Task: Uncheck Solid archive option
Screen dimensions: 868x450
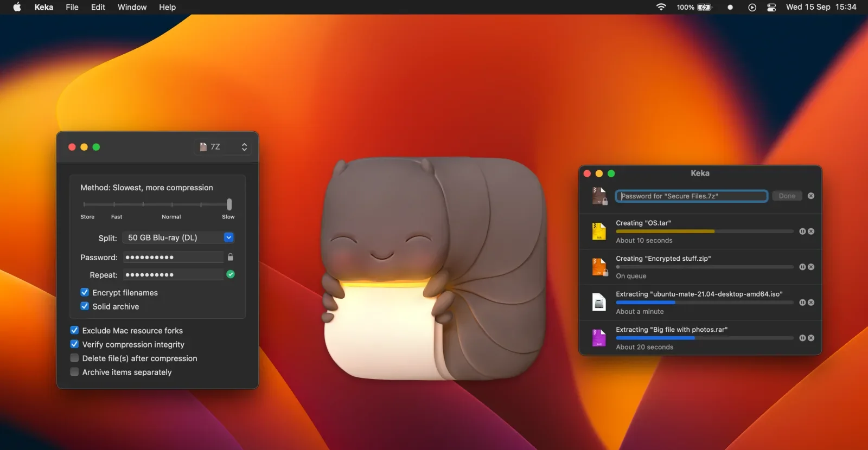Action: pyautogui.click(x=85, y=306)
